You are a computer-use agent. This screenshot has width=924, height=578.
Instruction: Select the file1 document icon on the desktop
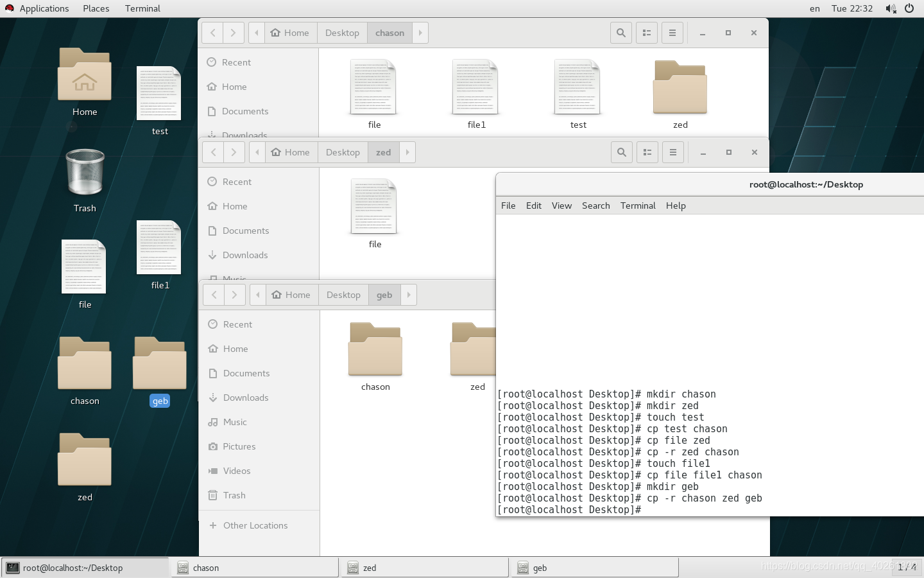pyautogui.click(x=159, y=248)
